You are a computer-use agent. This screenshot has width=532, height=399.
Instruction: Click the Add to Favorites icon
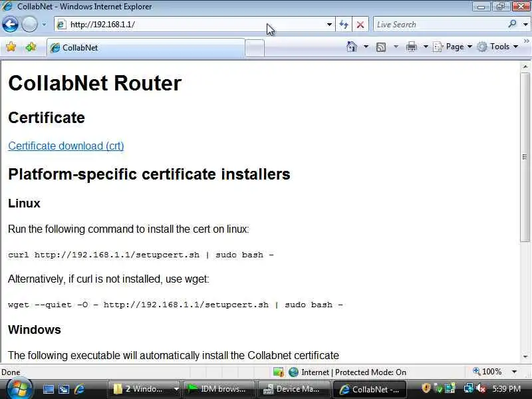[x=31, y=47]
